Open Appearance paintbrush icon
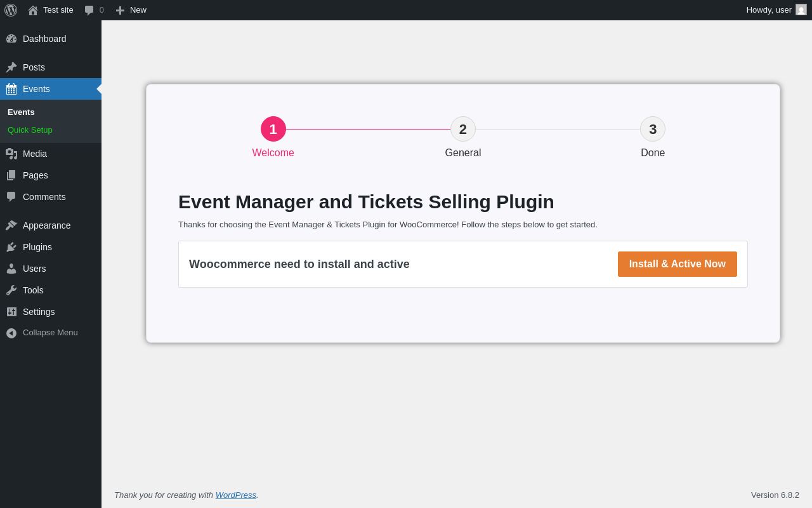Screen dimensions: 812x508 (11, 225)
